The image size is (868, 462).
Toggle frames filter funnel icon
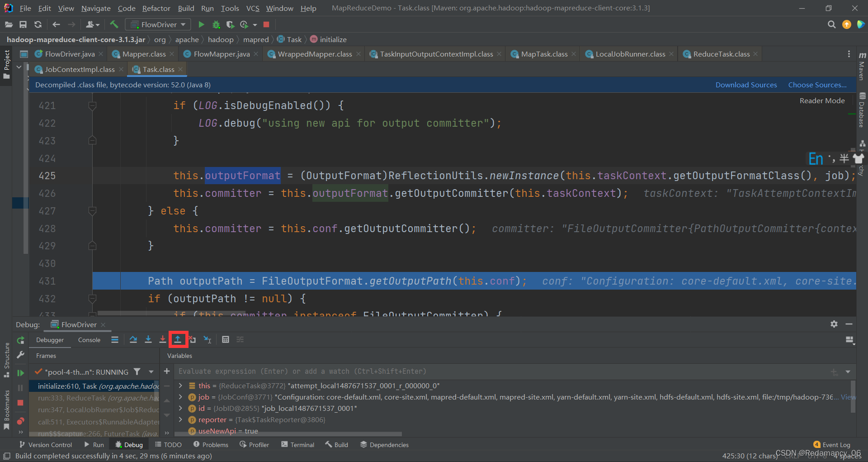137,372
